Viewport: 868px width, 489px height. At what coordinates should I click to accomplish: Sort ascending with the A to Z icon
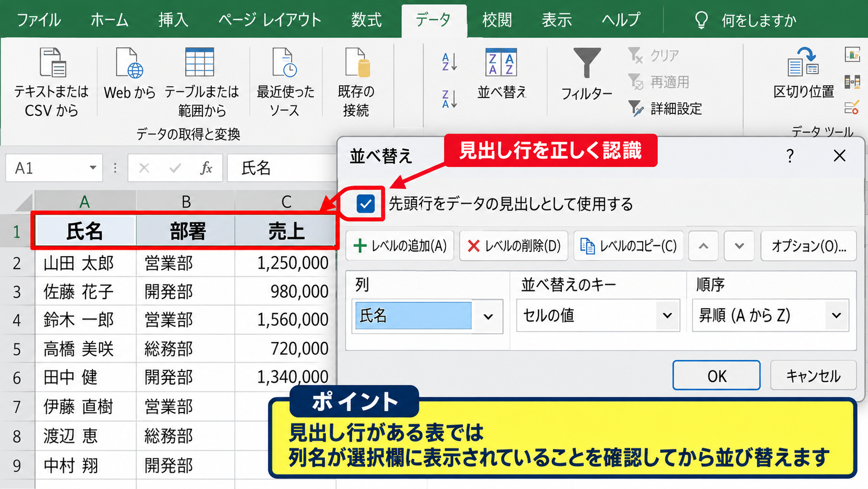click(x=449, y=62)
